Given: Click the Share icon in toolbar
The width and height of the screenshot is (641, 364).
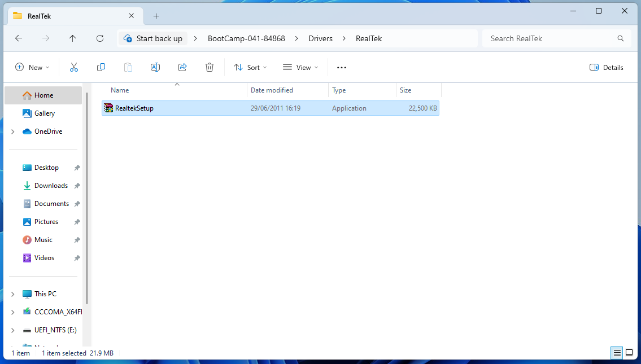Looking at the screenshot, I should [x=182, y=67].
